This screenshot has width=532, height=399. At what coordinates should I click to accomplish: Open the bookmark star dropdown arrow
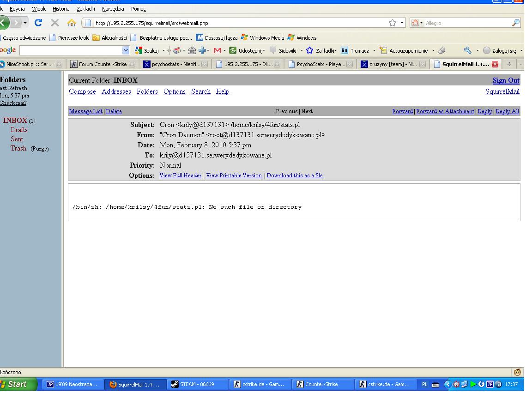(402, 23)
